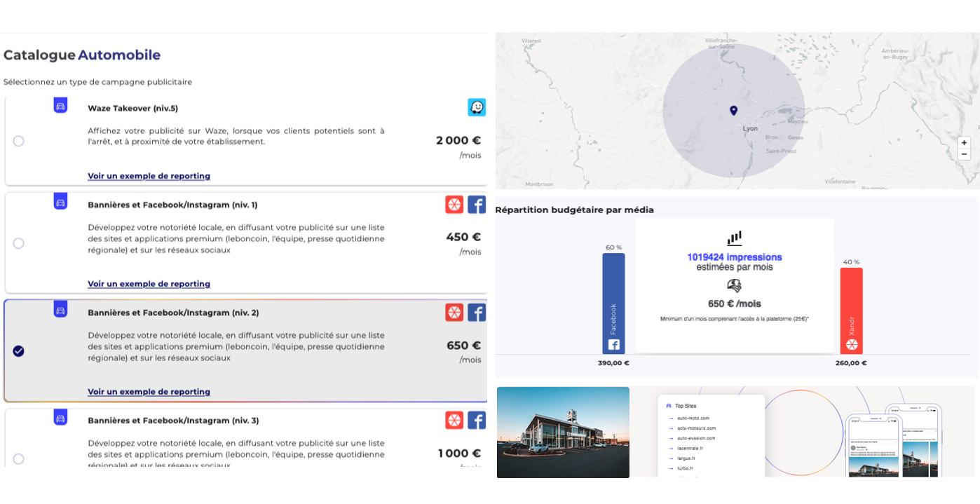
Task: Click the '390,00 €' amount under Facebook bar
Action: pyautogui.click(x=613, y=363)
